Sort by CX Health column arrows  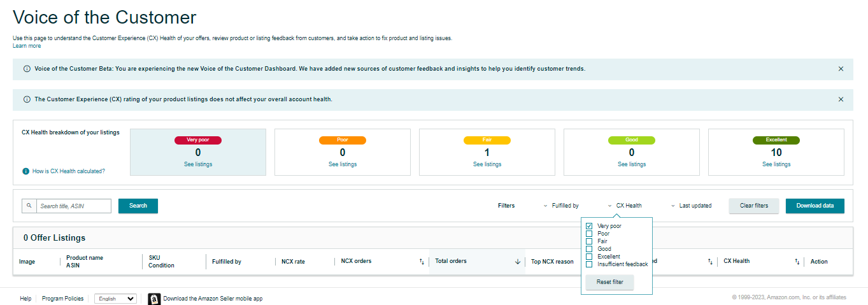[x=796, y=262]
